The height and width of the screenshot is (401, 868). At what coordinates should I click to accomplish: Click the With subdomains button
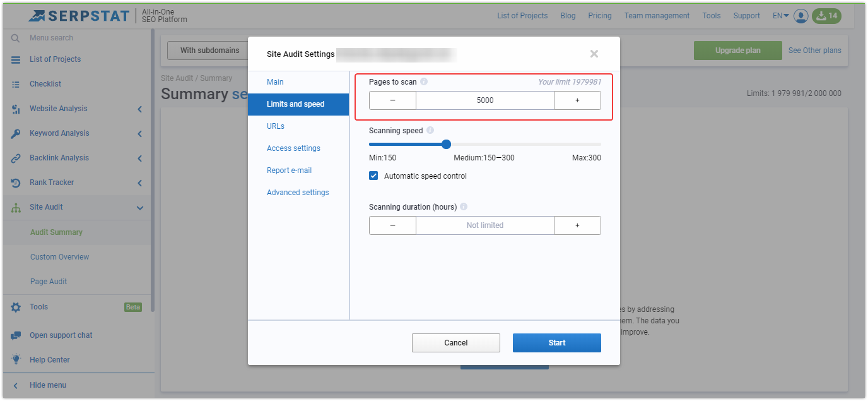[209, 51]
